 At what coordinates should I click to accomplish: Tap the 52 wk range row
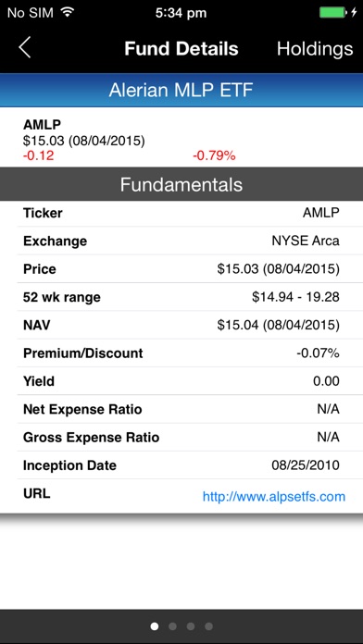[x=181, y=297]
